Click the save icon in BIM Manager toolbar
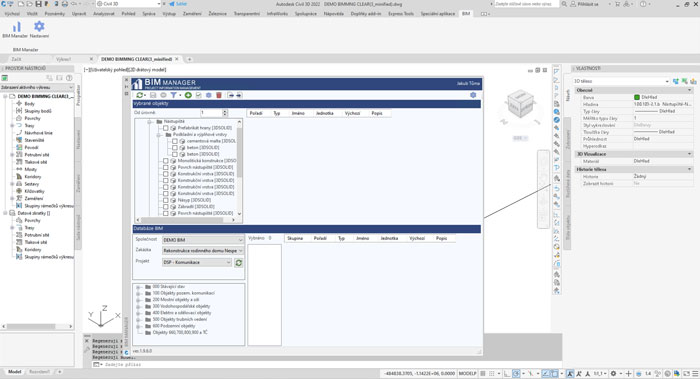The height and width of the screenshot is (379, 700). click(153, 95)
